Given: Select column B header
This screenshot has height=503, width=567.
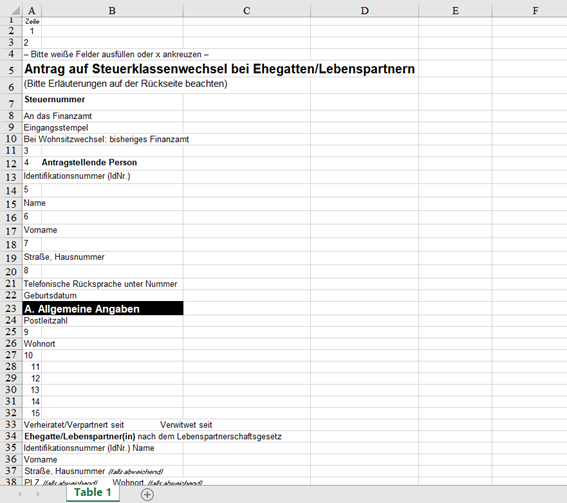Looking at the screenshot, I should click(112, 11).
